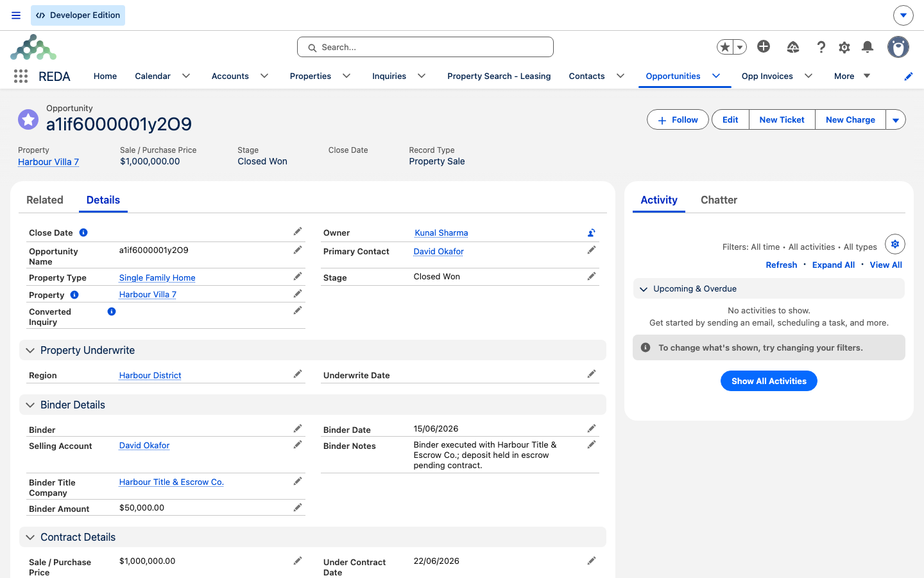Collapse the Contract Details section
924x578 pixels.
coord(30,538)
